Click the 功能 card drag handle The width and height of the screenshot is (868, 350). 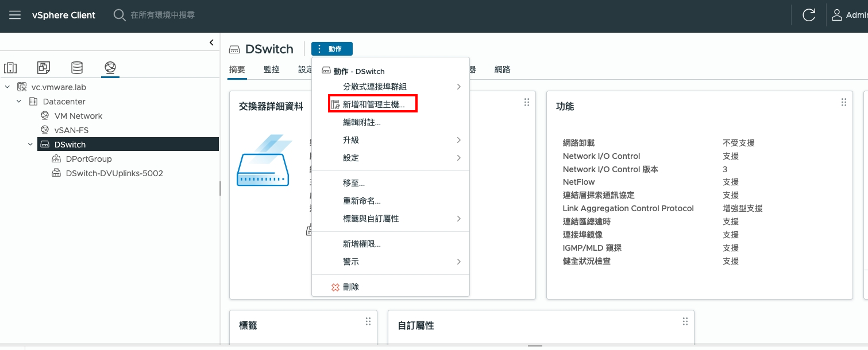[843, 102]
